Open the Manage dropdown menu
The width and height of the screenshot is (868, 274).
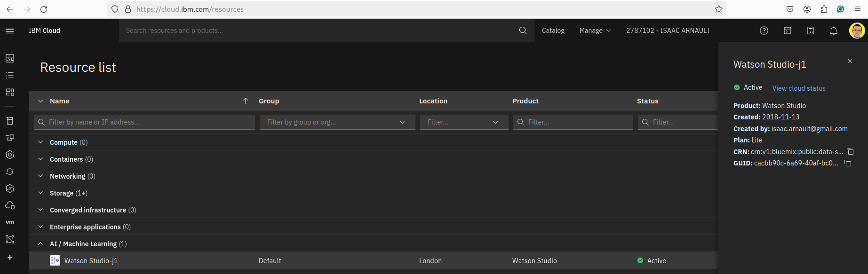(x=595, y=31)
